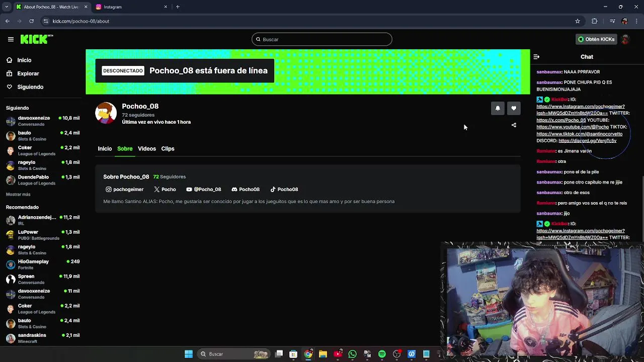Open the browser extensions icon

pyautogui.click(x=595, y=21)
